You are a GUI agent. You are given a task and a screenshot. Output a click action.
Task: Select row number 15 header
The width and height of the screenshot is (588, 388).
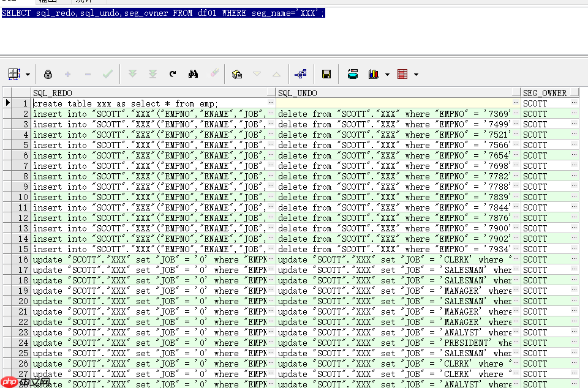[21, 249]
